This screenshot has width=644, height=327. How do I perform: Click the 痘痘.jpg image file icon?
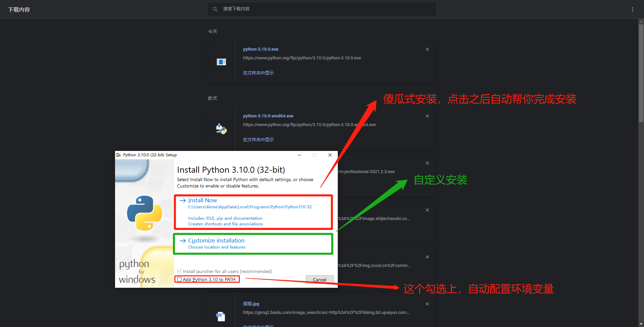221,316
